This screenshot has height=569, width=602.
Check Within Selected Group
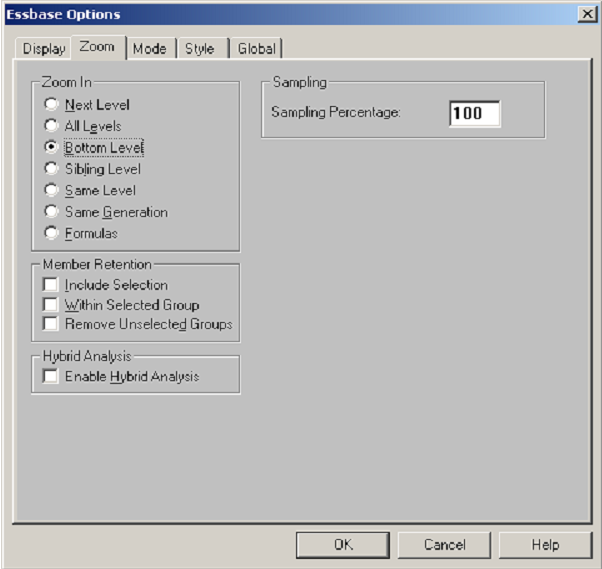[51, 304]
